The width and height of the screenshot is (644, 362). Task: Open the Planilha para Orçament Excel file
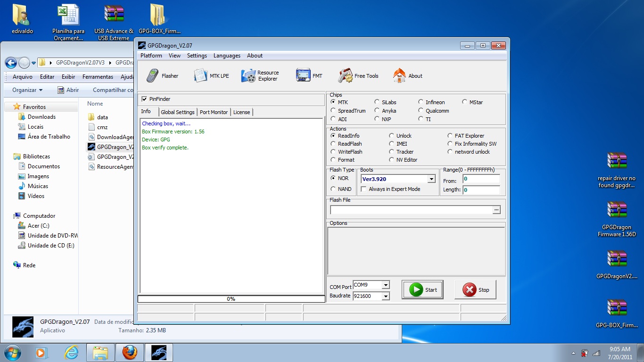click(x=68, y=23)
